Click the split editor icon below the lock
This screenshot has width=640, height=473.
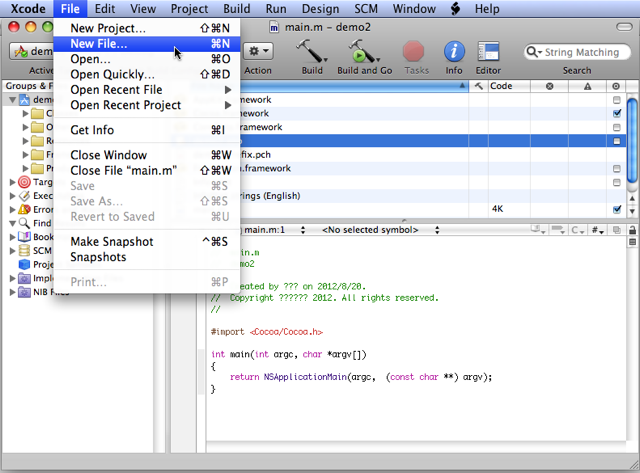(632, 242)
